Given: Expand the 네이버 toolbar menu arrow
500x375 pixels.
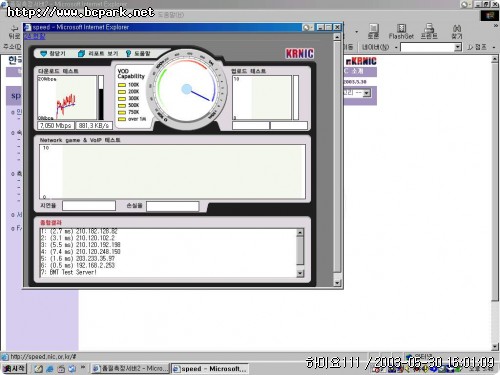Looking at the screenshot, I should pos(396,47).
